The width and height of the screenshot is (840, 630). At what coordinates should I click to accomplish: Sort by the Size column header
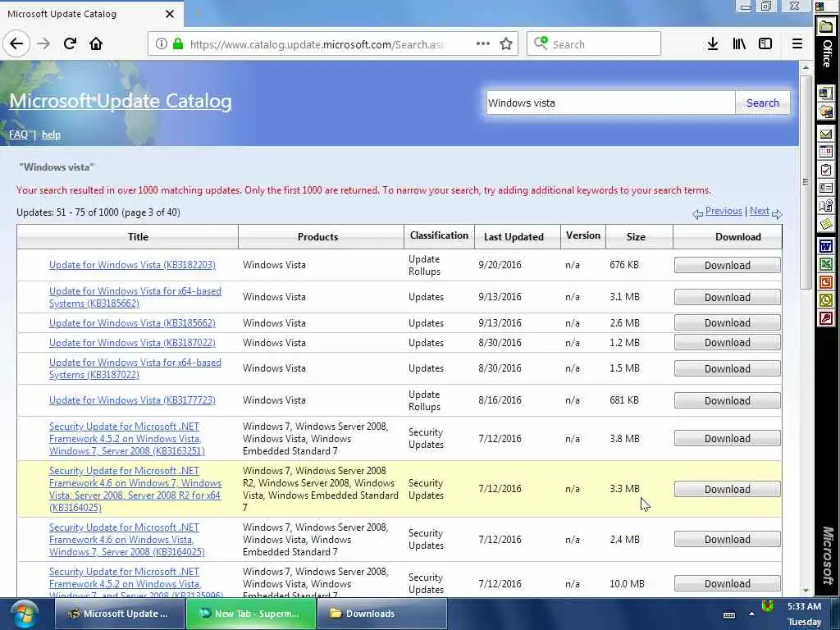(636, 237)
